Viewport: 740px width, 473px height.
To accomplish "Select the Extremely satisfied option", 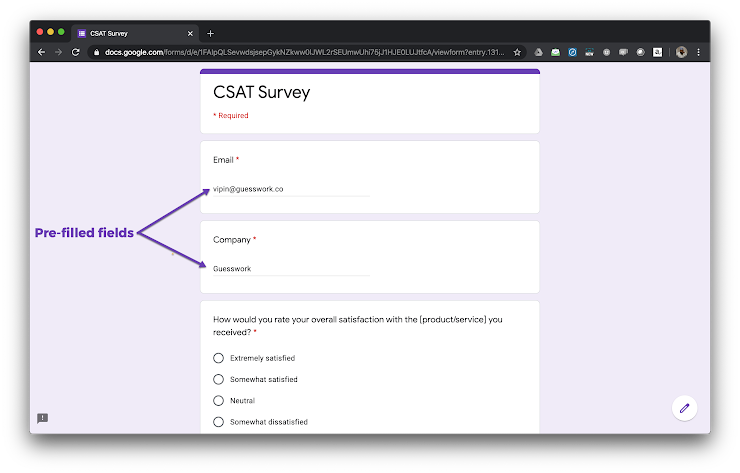I will 219,358.
